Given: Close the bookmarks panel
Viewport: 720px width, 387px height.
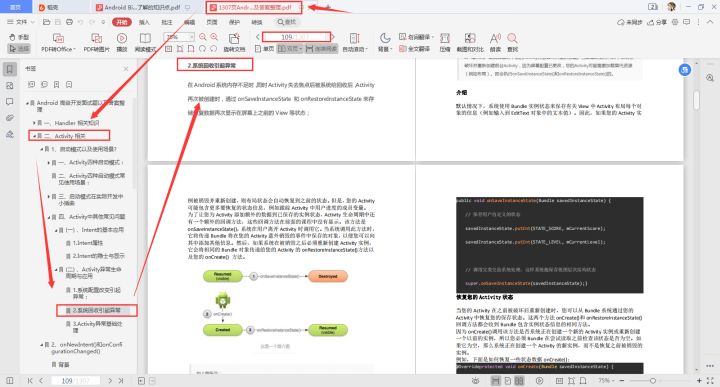Looking at the screenshot, I should 126,69.
